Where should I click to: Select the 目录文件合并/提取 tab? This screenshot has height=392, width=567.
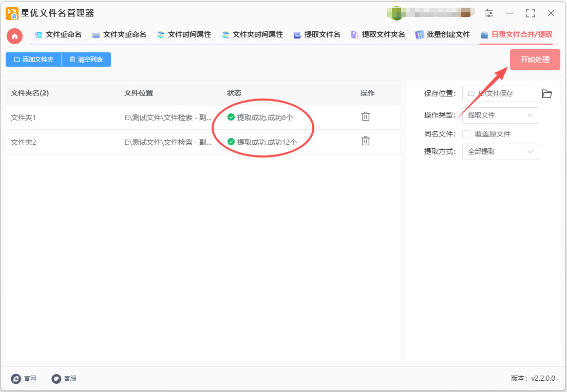pyautogui.click(x=516, y=35)
